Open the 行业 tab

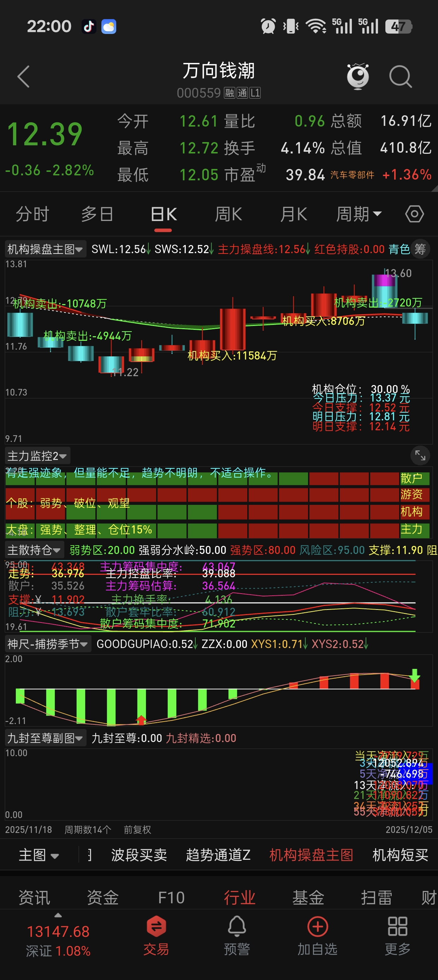point(239,898)
